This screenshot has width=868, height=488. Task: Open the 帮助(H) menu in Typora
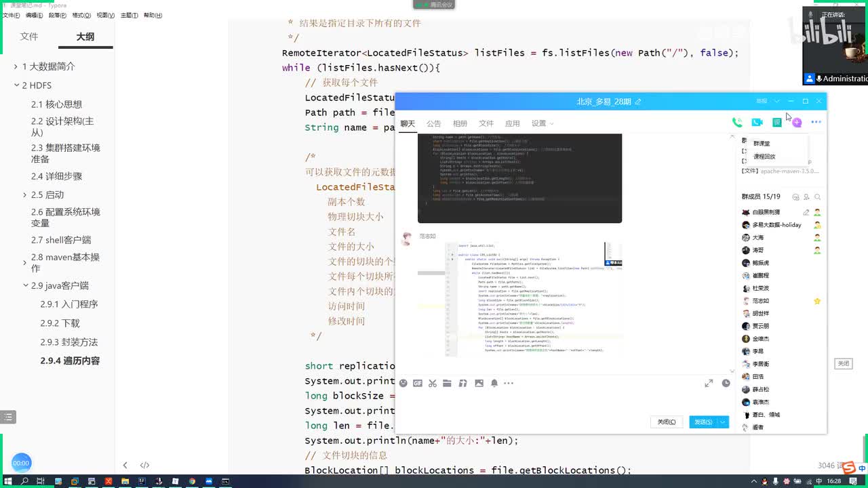pos(153,15)
